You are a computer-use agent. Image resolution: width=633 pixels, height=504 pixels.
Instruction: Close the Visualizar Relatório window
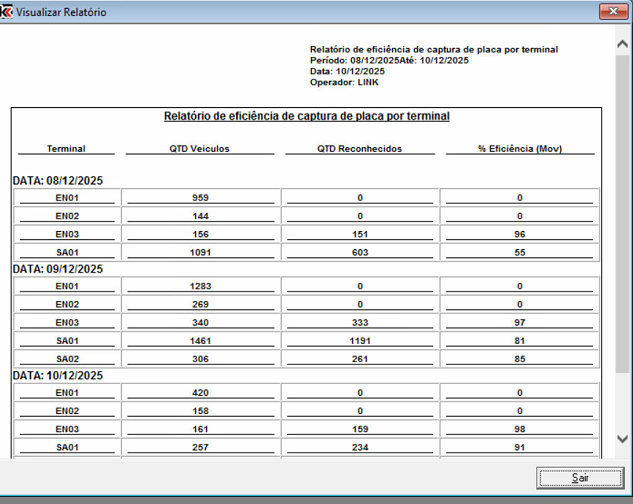[612, 12]
